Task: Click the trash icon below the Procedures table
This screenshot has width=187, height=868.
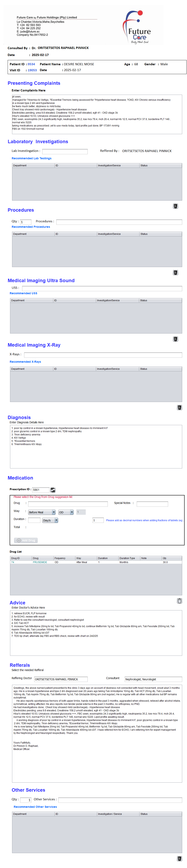Action: pos(175,272)
